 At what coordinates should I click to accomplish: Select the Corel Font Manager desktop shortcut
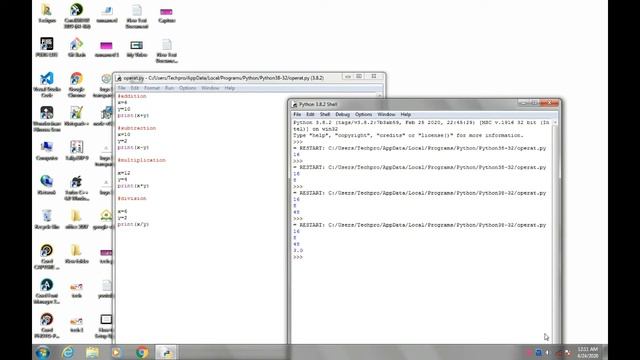pos(47,291)
